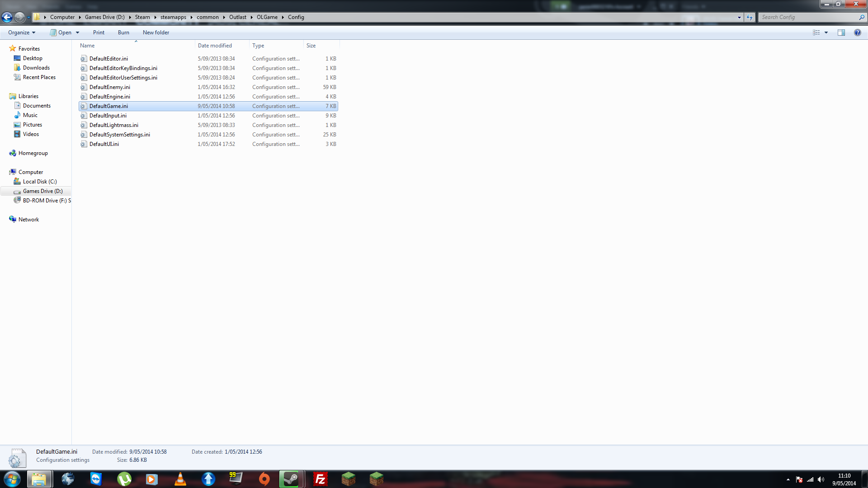Toggle the preview pane button
Viewport: 868px width, 488px height.
point(841,33)
